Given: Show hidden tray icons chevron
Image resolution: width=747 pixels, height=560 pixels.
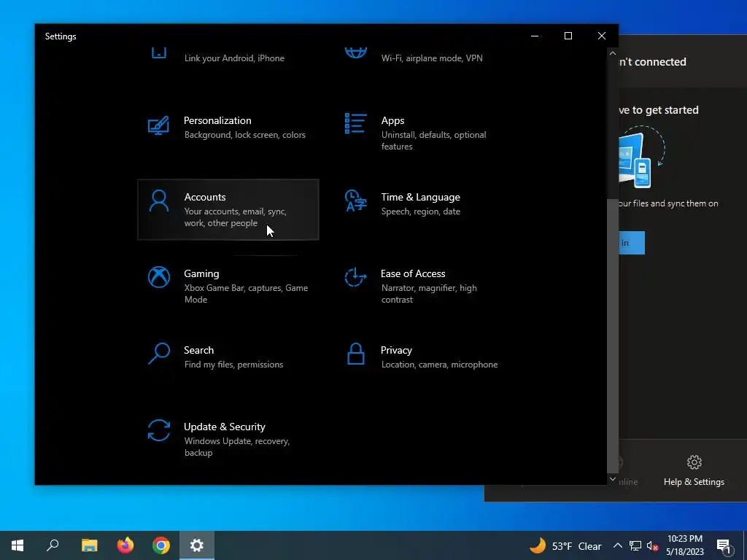Looking at the screenshot, I should 617,545.
